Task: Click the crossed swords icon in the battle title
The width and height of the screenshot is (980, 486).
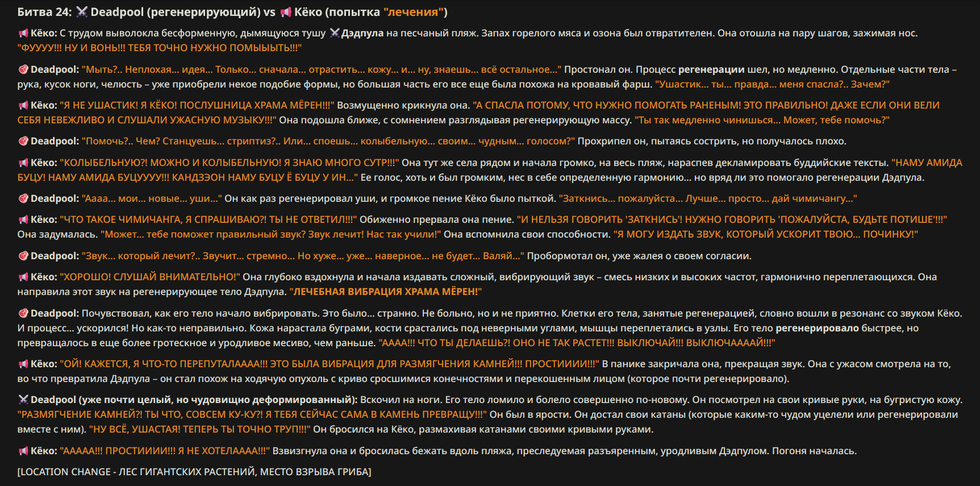Action: click(x=82, y=12)
